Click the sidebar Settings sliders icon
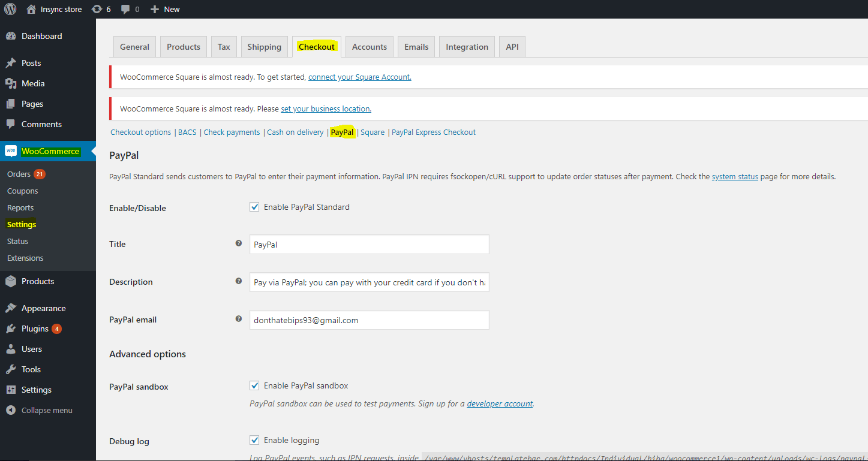This screenshot has width=868, height=461. point(11,390)
